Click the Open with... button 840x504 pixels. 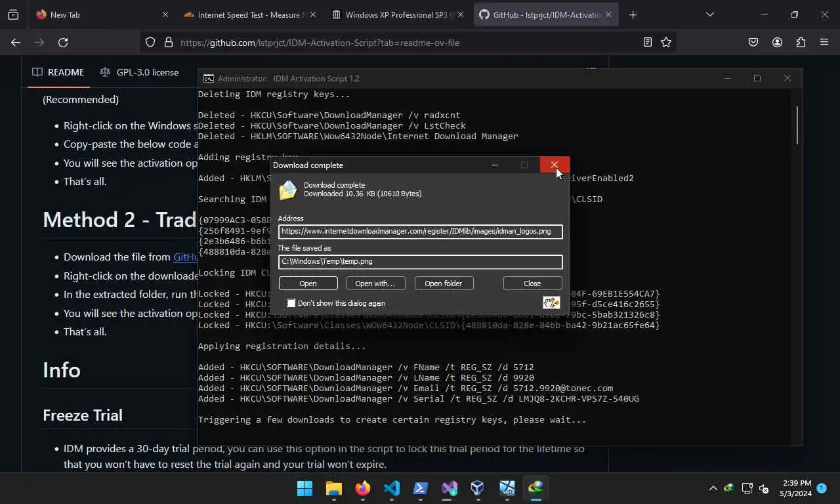(375, 283)
